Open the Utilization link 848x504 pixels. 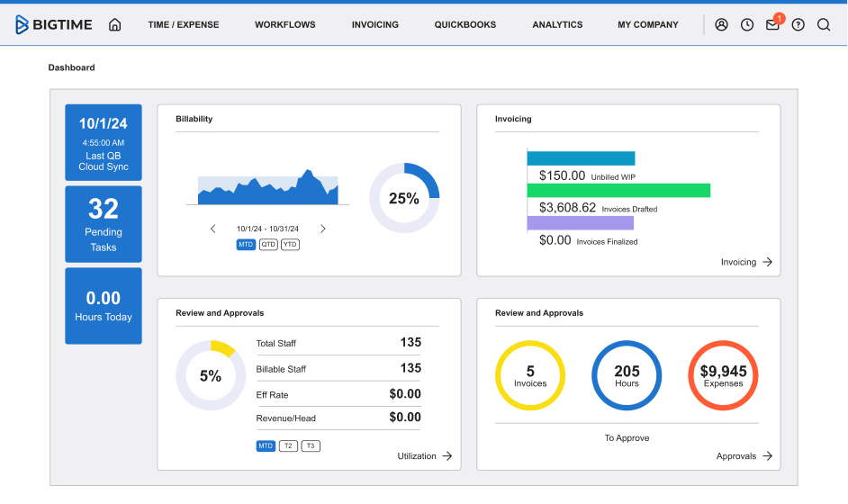[417, 456]
